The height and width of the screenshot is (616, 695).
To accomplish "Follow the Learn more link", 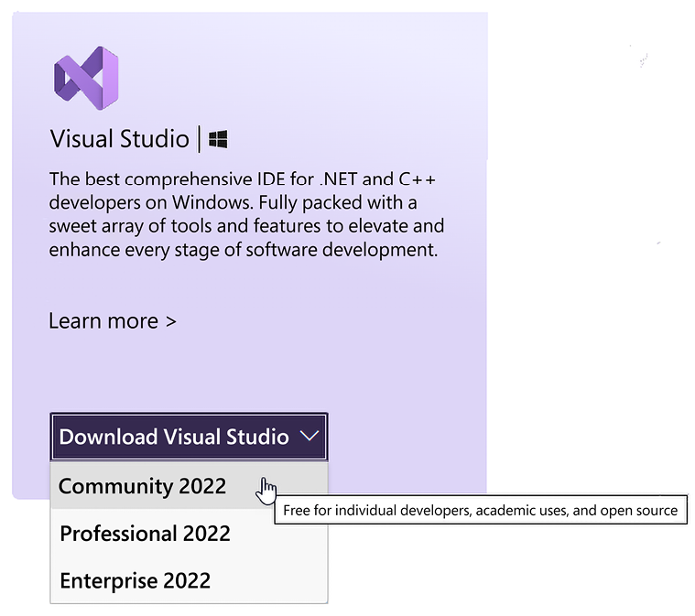I will pos(113,321).
